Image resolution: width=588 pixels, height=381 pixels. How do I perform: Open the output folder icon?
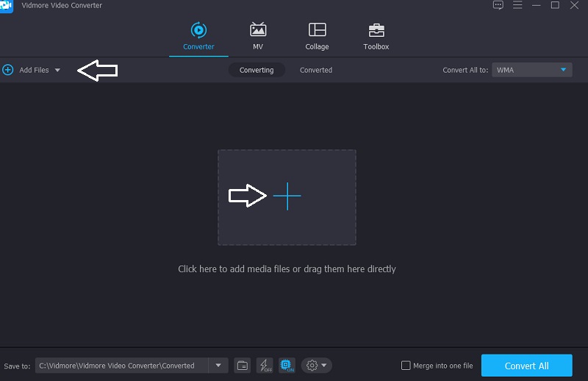242,366
